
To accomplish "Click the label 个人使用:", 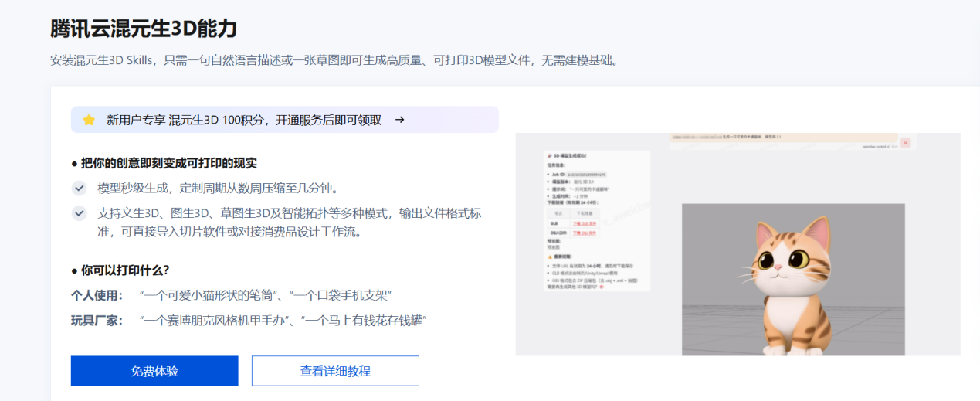I will (x=97, y=295).
